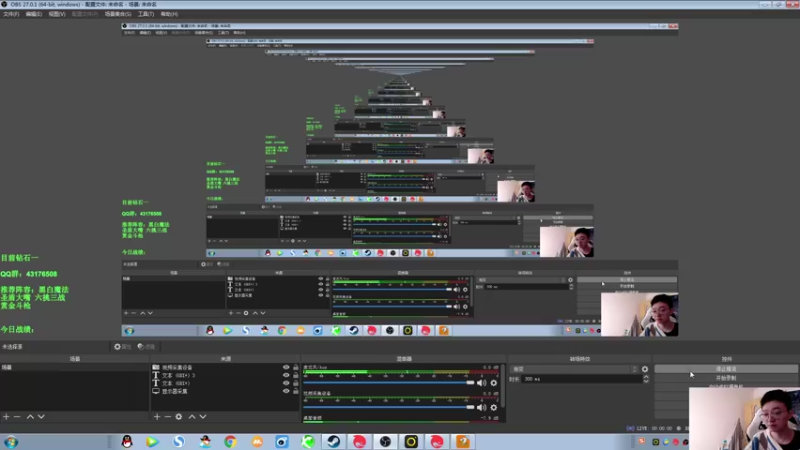Add a new source with plus icon
800x450 pixels.
point(157,416)
